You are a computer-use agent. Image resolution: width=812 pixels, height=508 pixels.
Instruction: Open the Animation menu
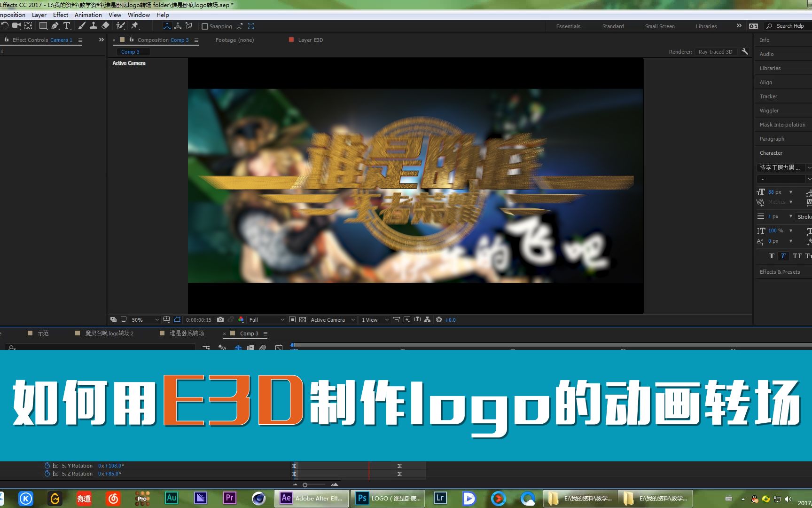pos(88,15)
